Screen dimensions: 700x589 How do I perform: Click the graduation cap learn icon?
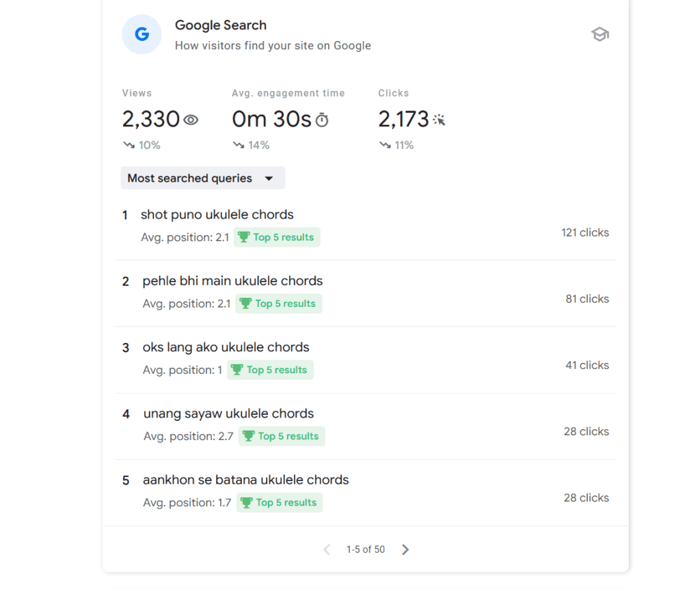(x=600, y=34)
